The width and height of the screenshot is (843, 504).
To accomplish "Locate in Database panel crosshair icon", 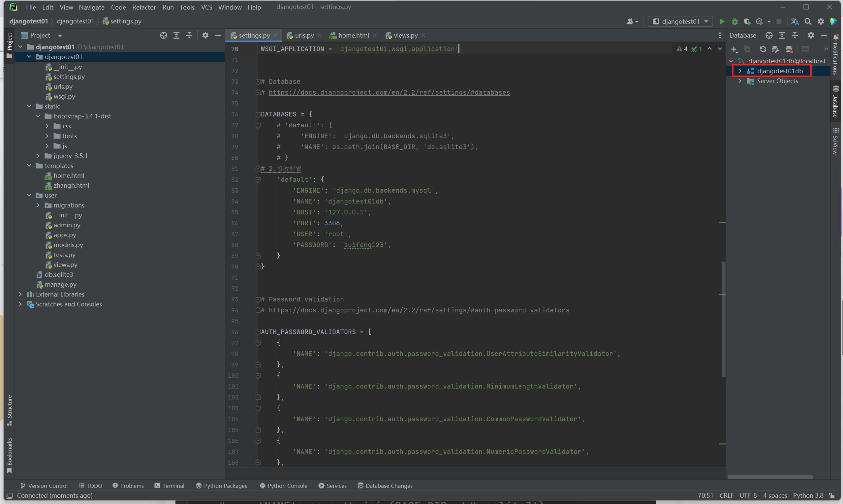I will 769,35.
